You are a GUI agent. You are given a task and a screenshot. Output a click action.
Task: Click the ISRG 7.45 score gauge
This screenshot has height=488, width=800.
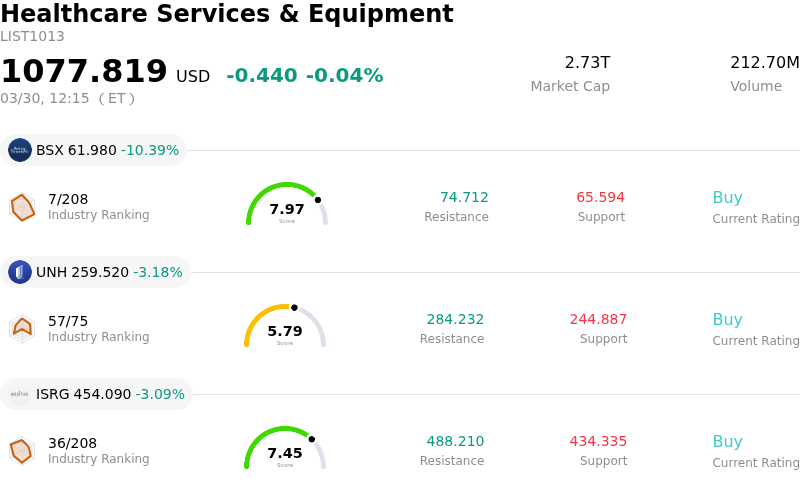tap(285, 449)
